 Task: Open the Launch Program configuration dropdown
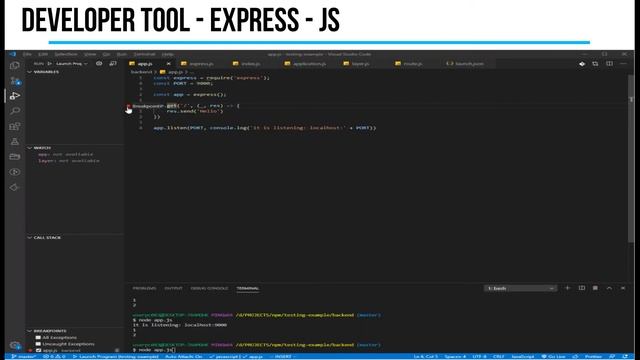click(72, 64)
